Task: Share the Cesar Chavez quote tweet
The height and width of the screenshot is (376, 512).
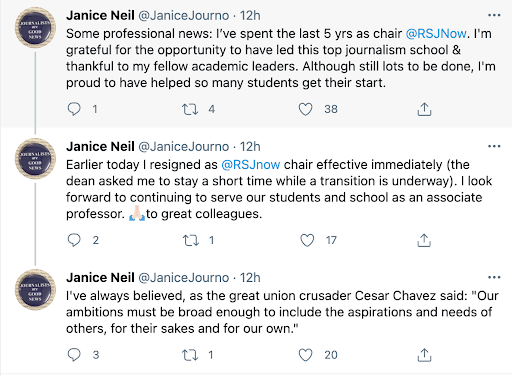Action: 424,355
